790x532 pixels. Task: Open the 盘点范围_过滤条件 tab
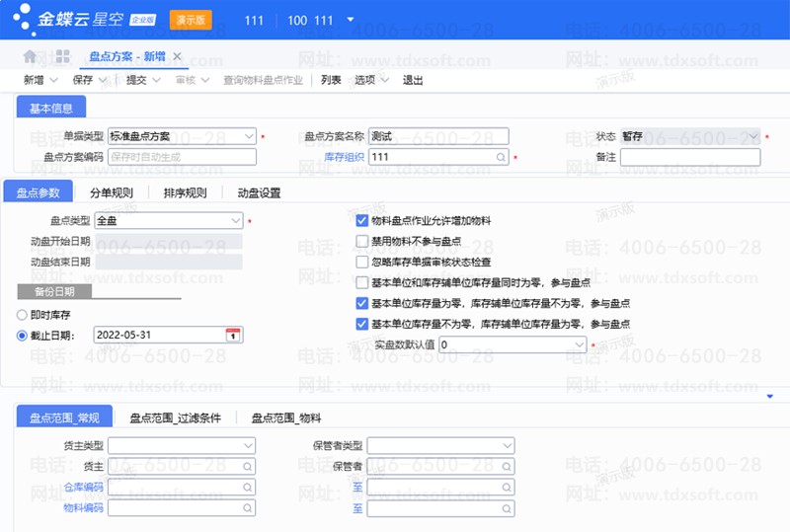click(x=176, y=418)
